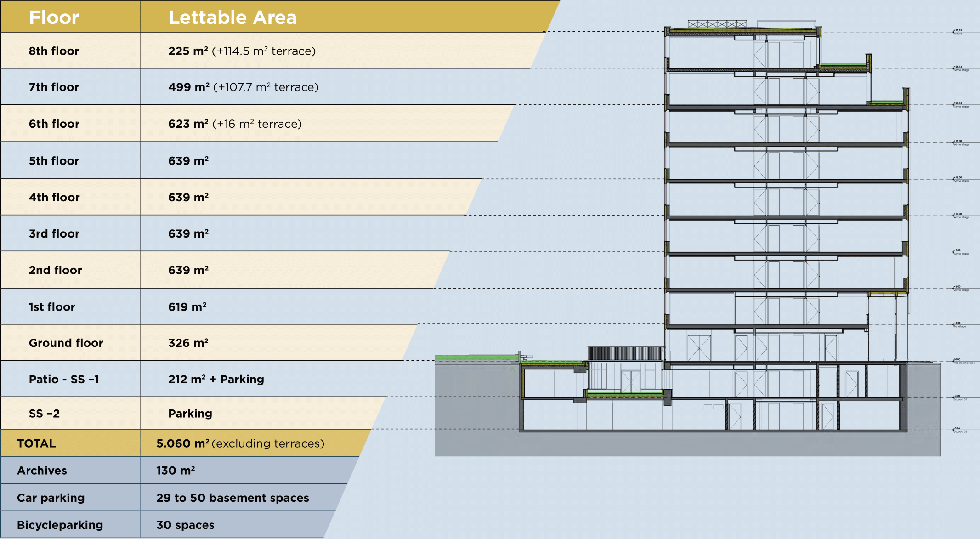Click the 3rd floor row label
The width and height of the screenshot is (980, 539).
54,234
